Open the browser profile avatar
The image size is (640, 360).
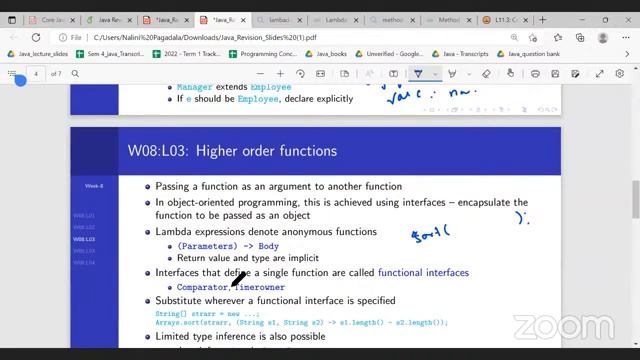coord(602,38)
